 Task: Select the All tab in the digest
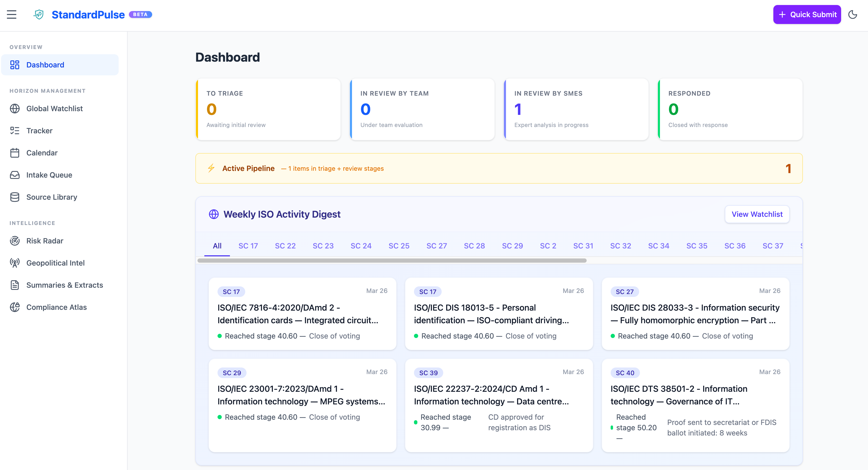pos(217,246)
